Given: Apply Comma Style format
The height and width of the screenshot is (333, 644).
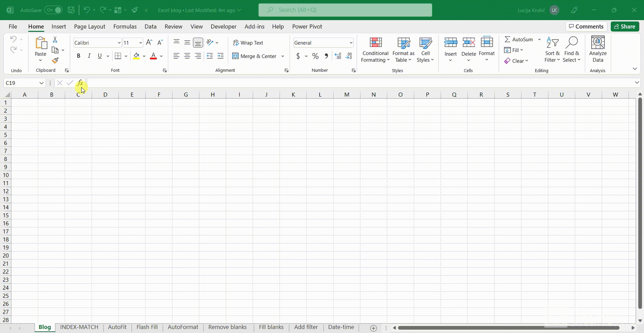Looking at the screenshot, I should pyautogui.click(x=326, y=56).
